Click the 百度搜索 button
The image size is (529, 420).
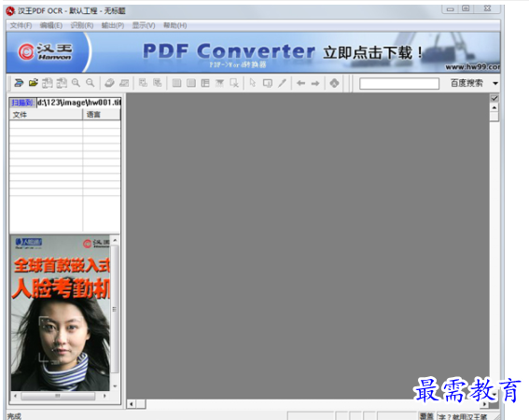click(466, 83)
